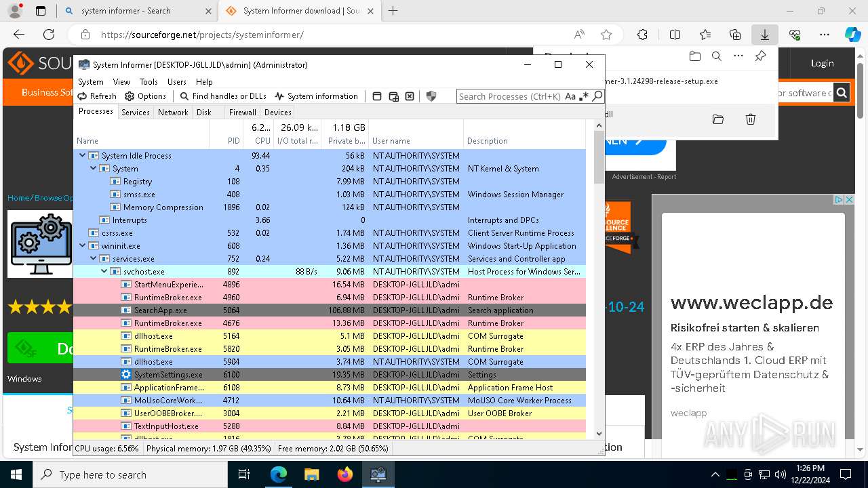Open more options in Downloads panel
The width and height of the screenshot is (868, 488).
point(738,56)
